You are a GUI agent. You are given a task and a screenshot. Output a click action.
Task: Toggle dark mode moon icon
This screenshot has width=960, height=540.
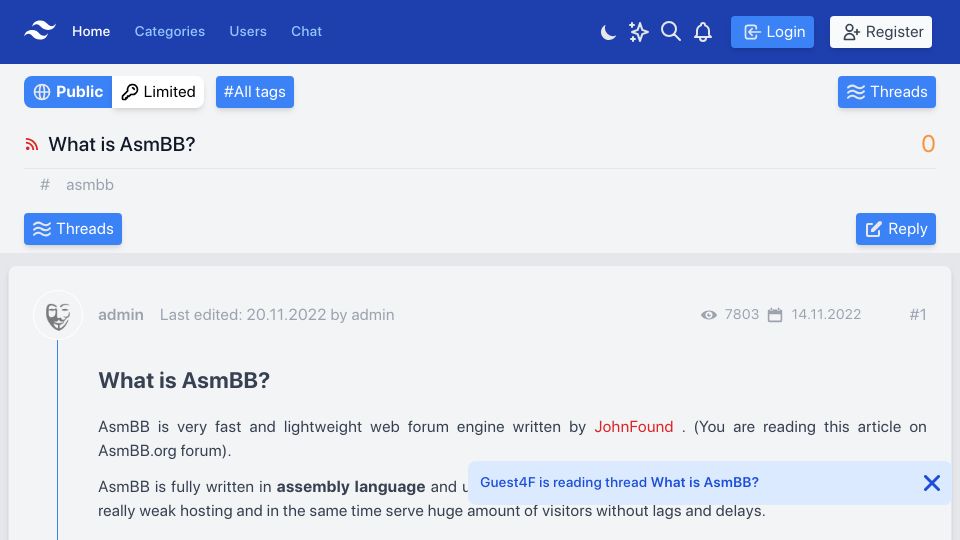[x=607, y=32]
